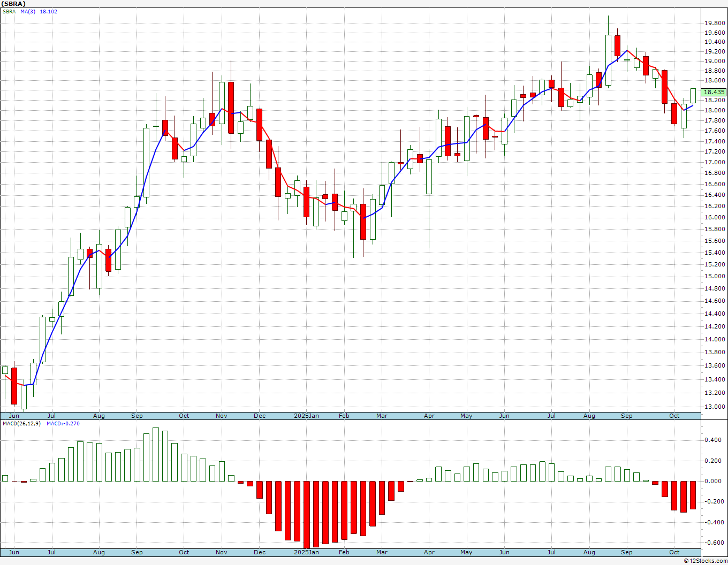Click Feb on the price chart time axis

tap(344, 416)
